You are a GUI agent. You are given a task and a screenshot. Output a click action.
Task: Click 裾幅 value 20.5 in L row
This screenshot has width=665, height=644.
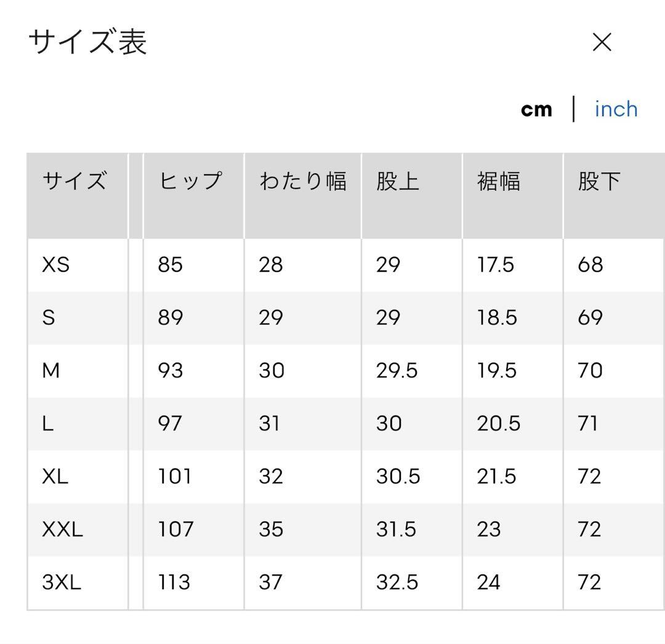pyautogui.click(x=498, y=424)
